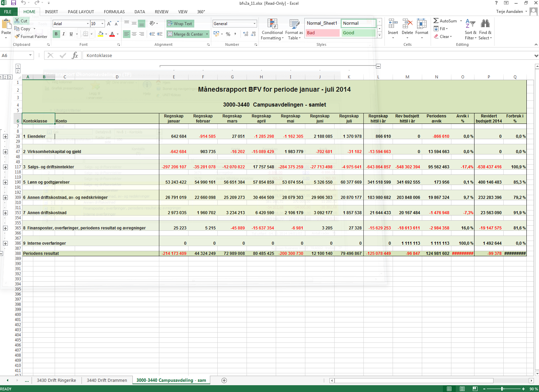
Task: Increase font size with the large A icon
Action: tap(109, 24)
